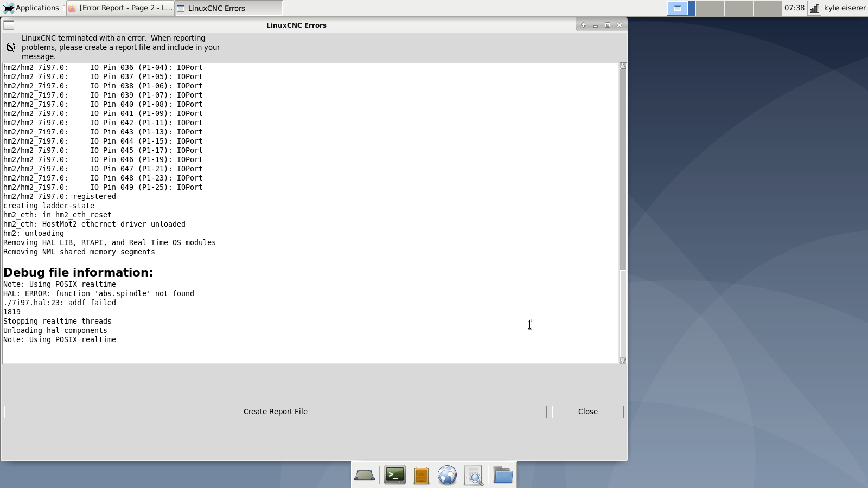Click 'Unloading hal components' line
Image resolution: width=868 pixels, height=488 pixels.
point(55,330)
